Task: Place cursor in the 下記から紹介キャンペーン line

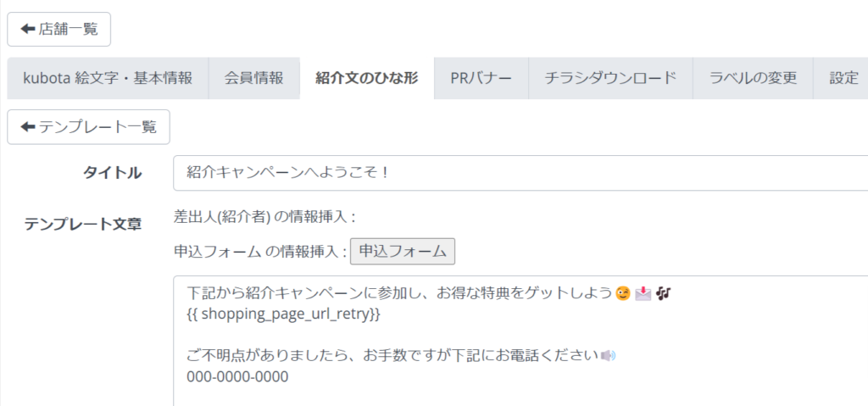Action: (x=429, y=293)
